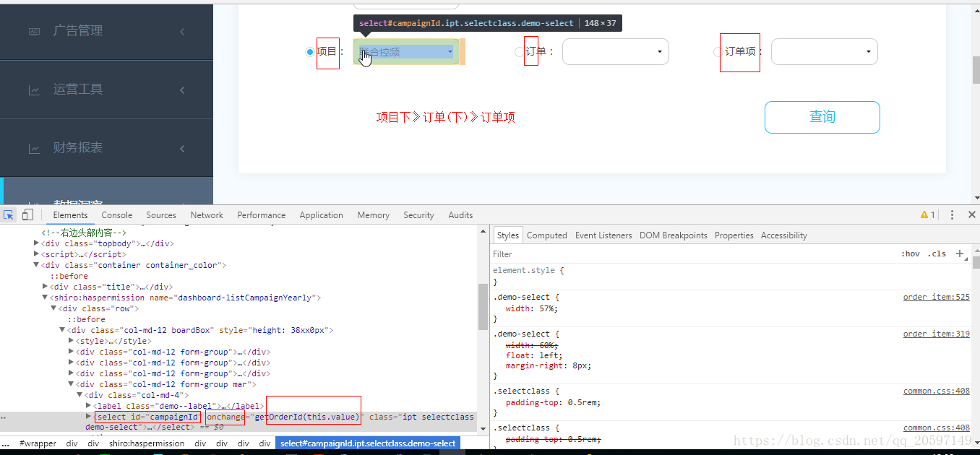
Task: Select the 订单 radio button
Action: [519, 52]
